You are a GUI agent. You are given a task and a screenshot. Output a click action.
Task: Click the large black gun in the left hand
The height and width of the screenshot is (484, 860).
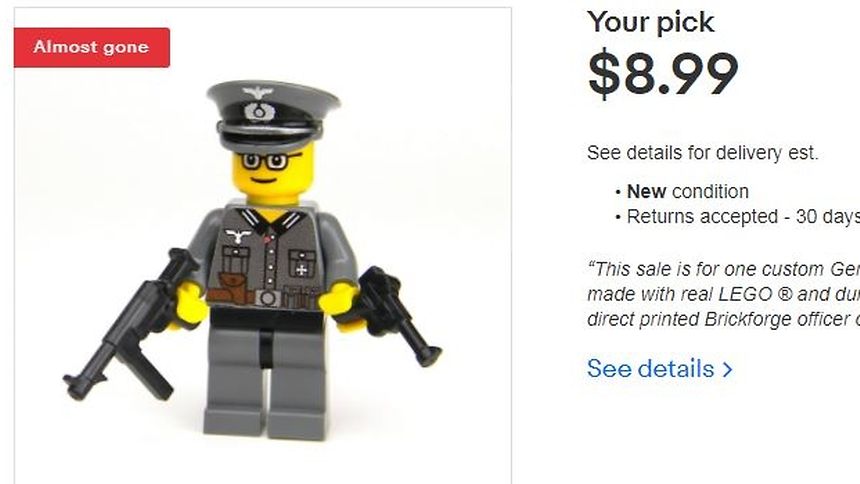(131, 326)
